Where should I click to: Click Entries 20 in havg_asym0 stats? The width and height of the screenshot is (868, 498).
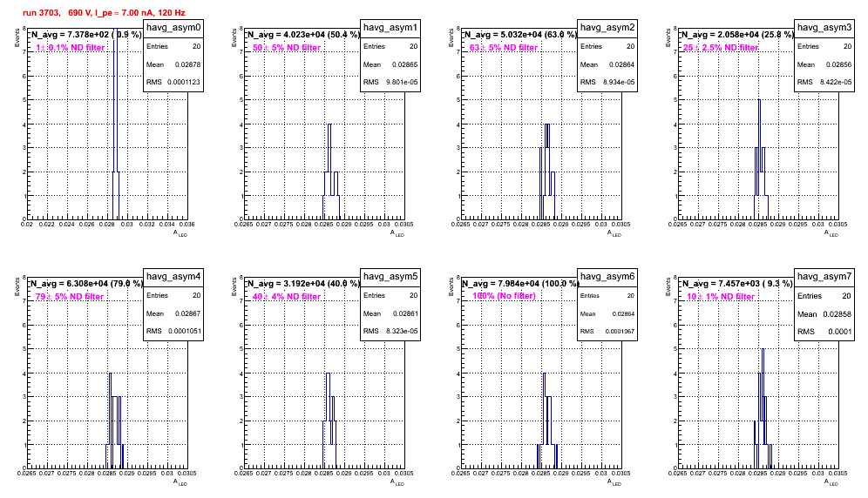[x=173, y=46]
